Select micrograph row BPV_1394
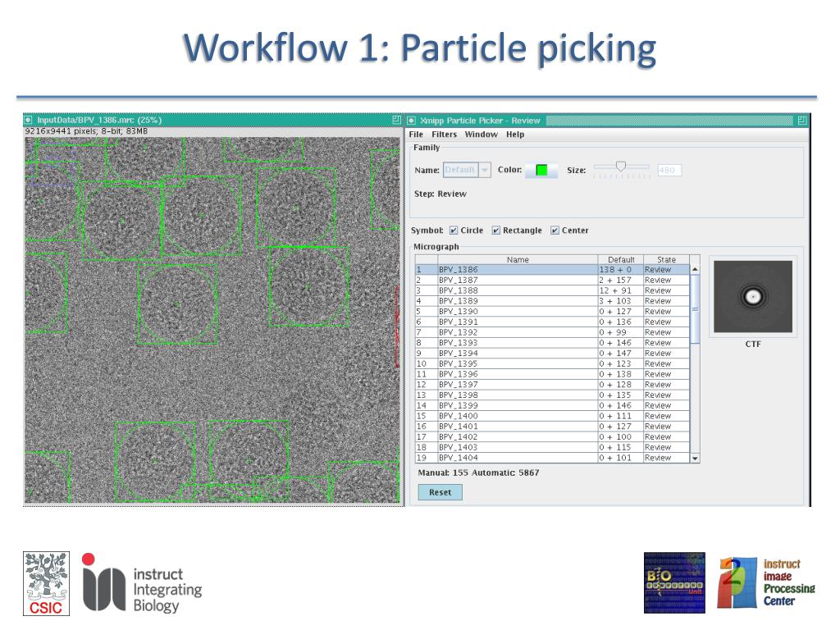Screen dimensions: 840x630 [552, 353]
